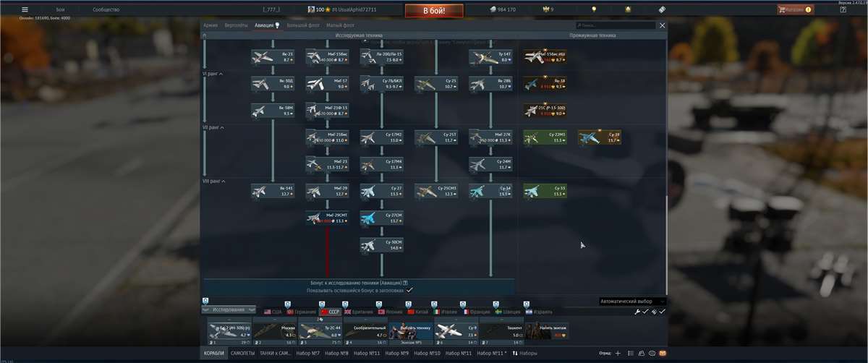Select the САМОЛЕТЫ preset tab
Viewport: 868px width, 363px height.
click(242, 353)
